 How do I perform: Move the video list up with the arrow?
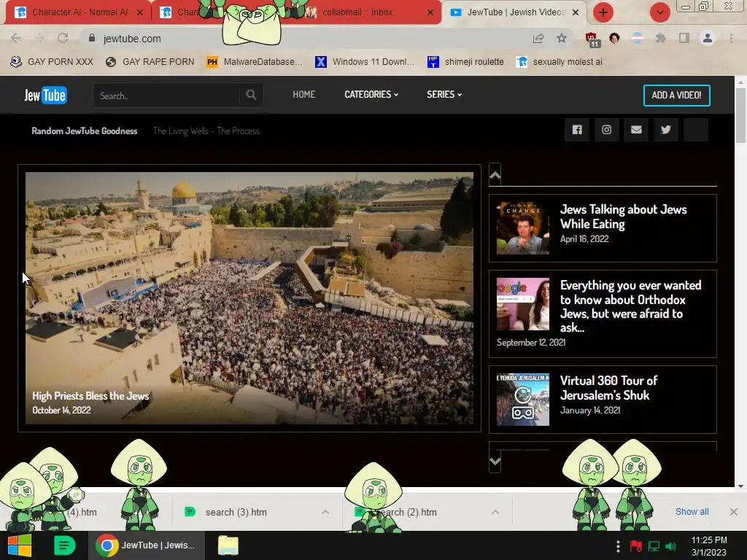(x=495, y=175)
